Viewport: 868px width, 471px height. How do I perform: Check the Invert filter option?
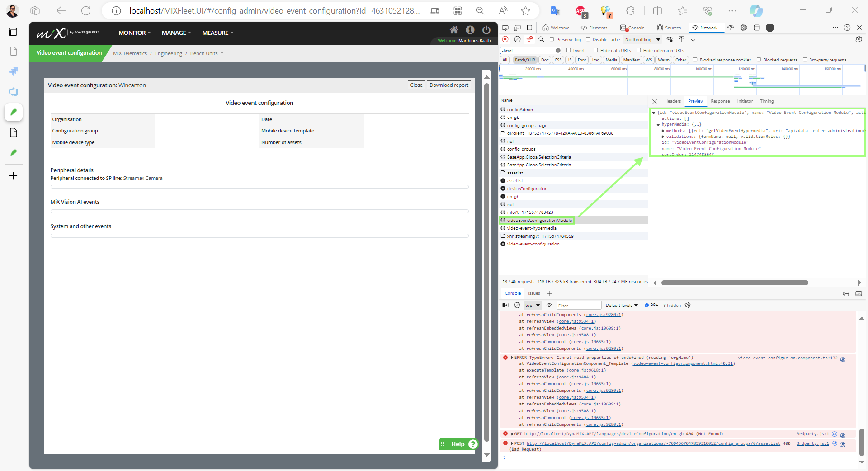[569, 50]
